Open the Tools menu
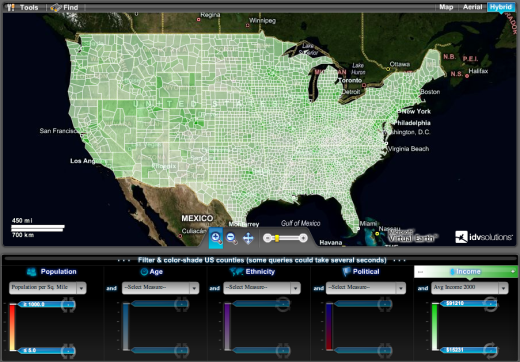The height and width of the screenshot is (362, 520). [22, 7]
